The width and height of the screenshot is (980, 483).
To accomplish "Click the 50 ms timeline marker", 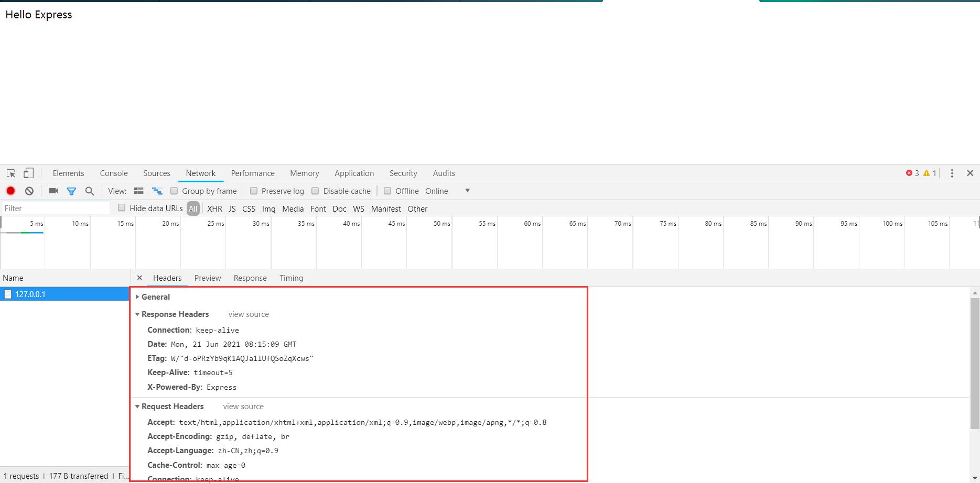I will pos(441,224).
